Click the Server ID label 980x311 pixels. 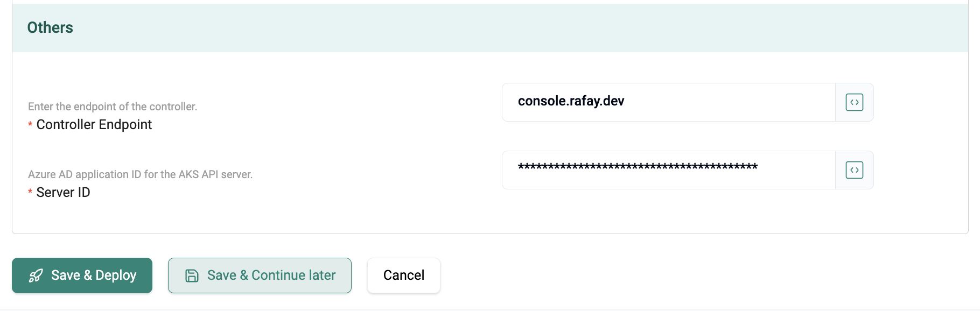tap(63, 193)
